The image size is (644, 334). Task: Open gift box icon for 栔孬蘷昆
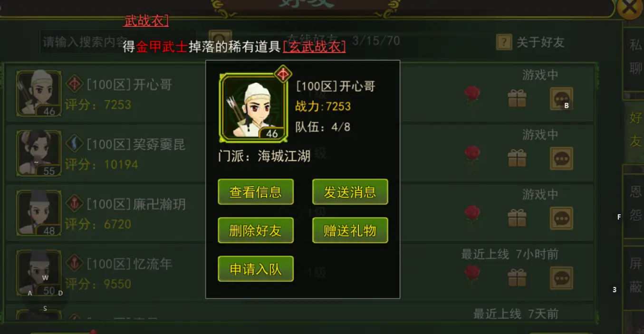click(517, 158)
